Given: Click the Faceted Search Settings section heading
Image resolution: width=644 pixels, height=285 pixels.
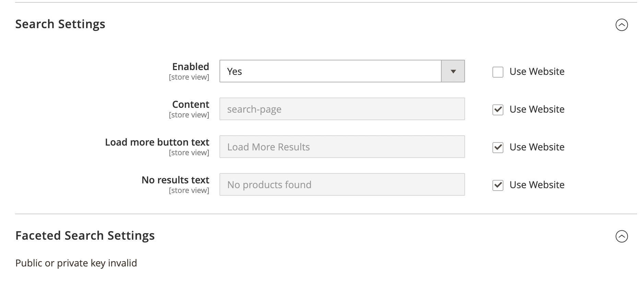Looking at the screenshot, I should (x=85, y=236).
